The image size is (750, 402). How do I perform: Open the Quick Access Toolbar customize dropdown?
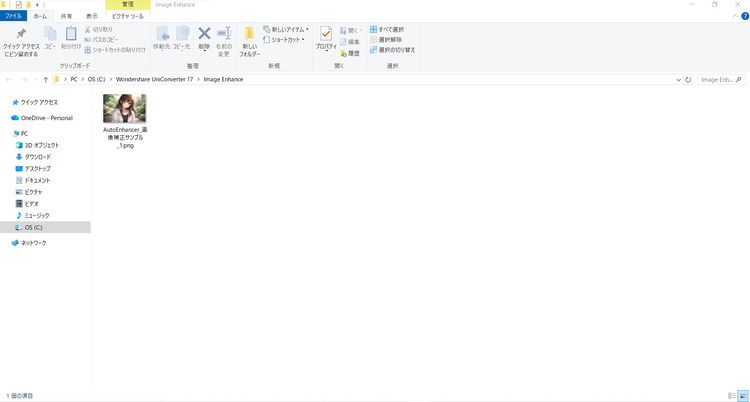pos(37,5)
